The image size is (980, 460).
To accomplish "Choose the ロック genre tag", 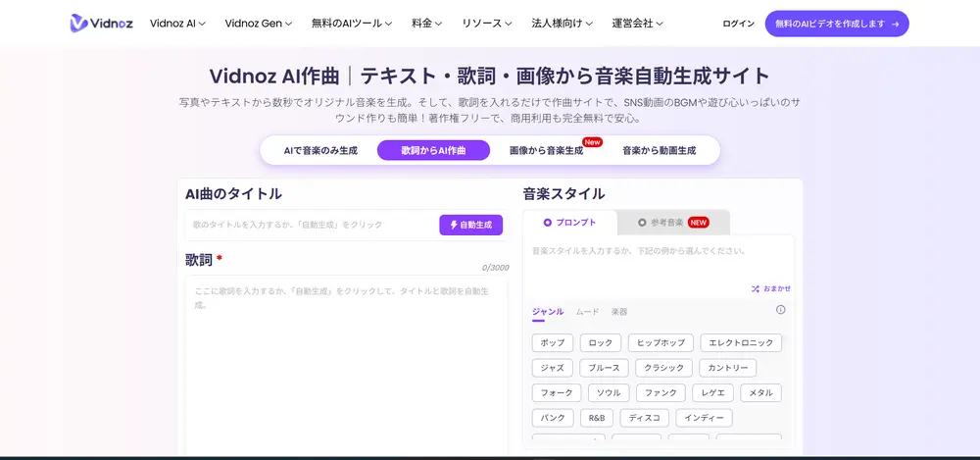I will pos(601,343).
